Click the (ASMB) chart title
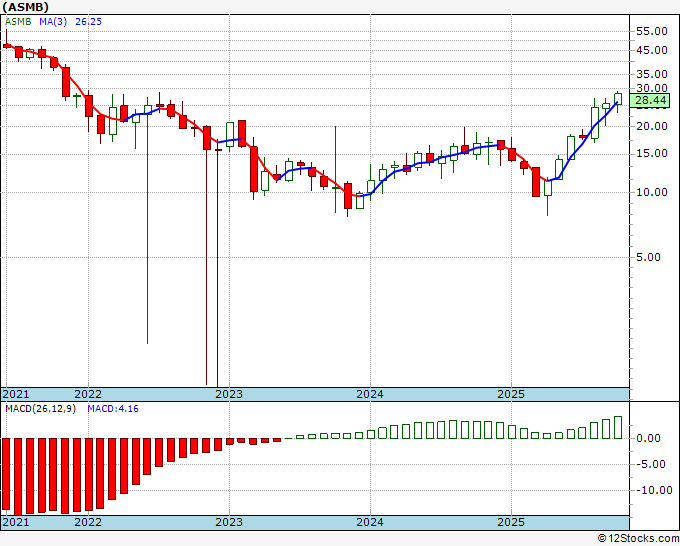 click(25, 7)
